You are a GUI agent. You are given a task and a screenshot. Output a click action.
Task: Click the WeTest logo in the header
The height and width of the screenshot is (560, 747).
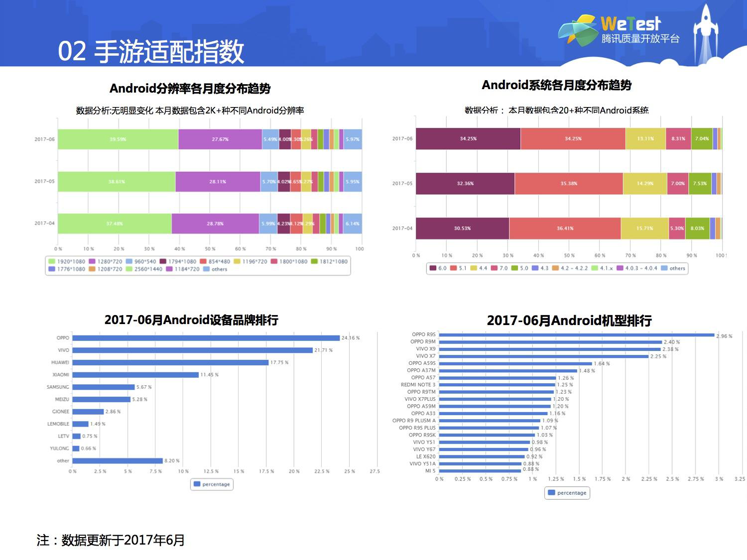coord(619,29)
